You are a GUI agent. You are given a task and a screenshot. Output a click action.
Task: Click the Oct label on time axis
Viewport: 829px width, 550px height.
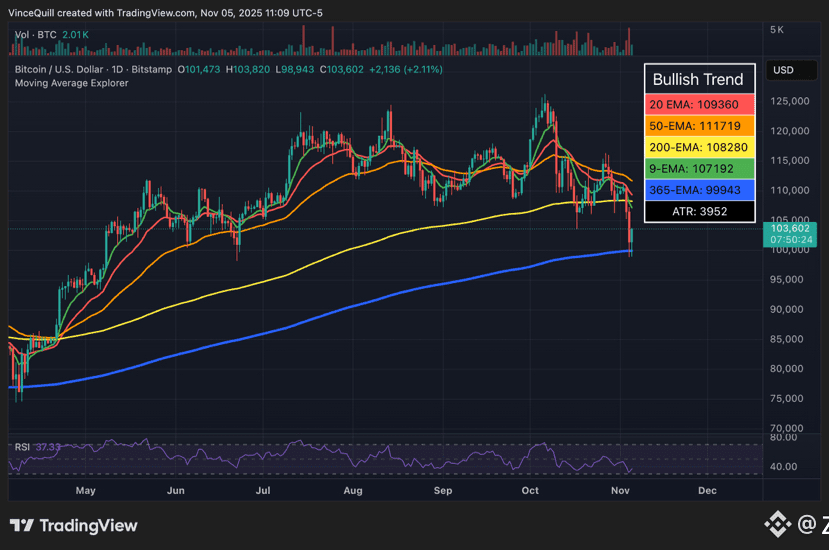[x=530, y=491]
